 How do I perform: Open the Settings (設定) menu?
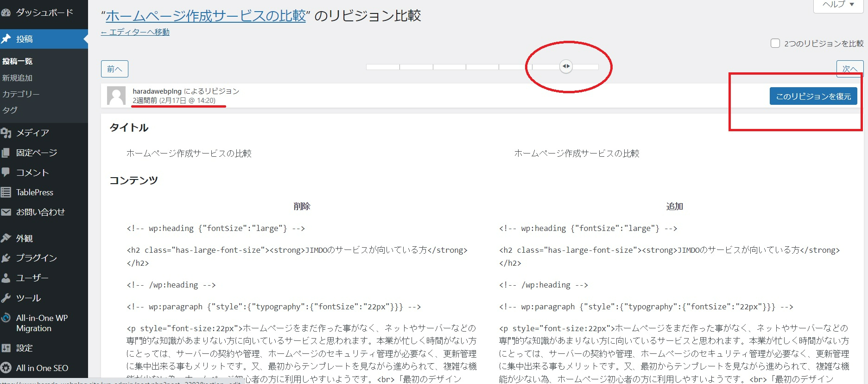click(24, 348)
